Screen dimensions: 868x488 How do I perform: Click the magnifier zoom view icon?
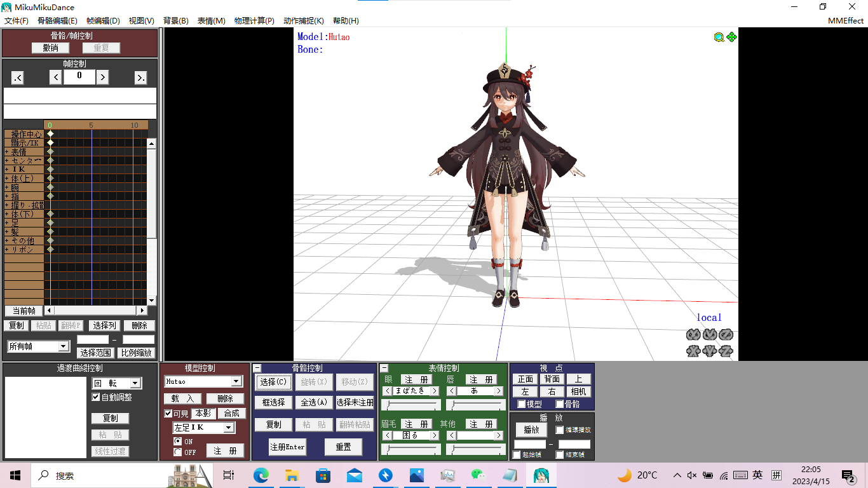click(719, 37)
